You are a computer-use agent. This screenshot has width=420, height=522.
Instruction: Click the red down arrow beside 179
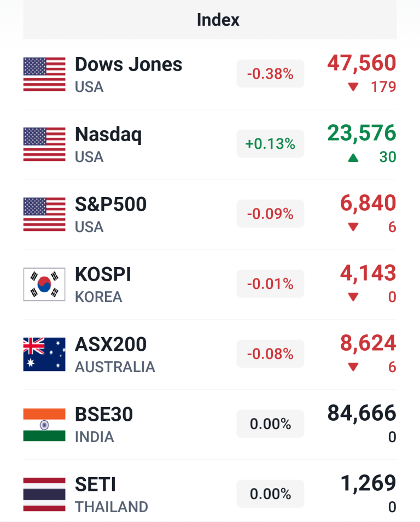(x=353, y=87)
